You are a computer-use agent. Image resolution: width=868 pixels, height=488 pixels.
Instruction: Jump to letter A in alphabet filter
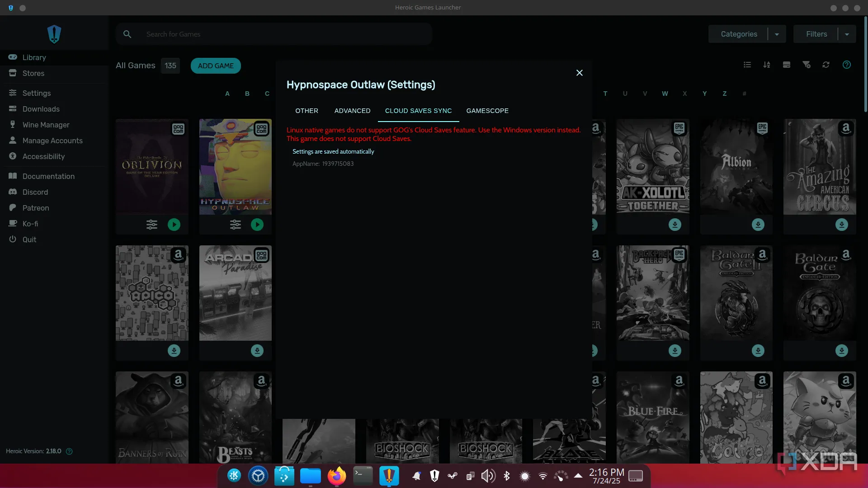pyautogui.click(x=227, y=94)
